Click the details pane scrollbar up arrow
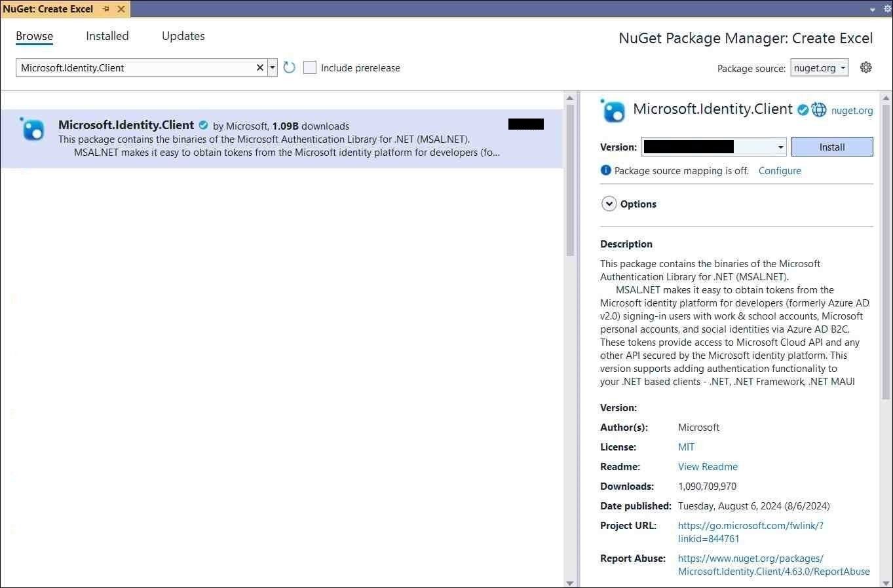This screenshot has height=588, width=893. coord(886,98)
